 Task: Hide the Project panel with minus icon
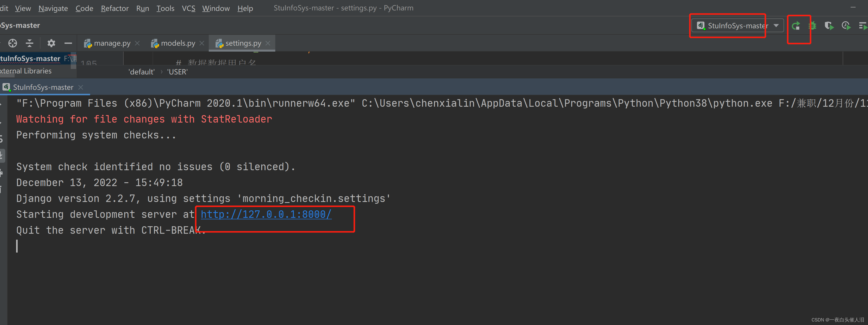(x=69, y=43)
